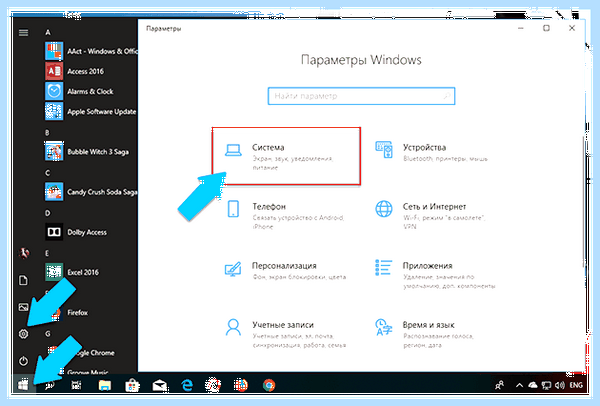Launch Microsoft Store from the taskbar
Image resolution: width=600 pixels, height=406 pixels.
pyautogui.click(x=132, y=385)
